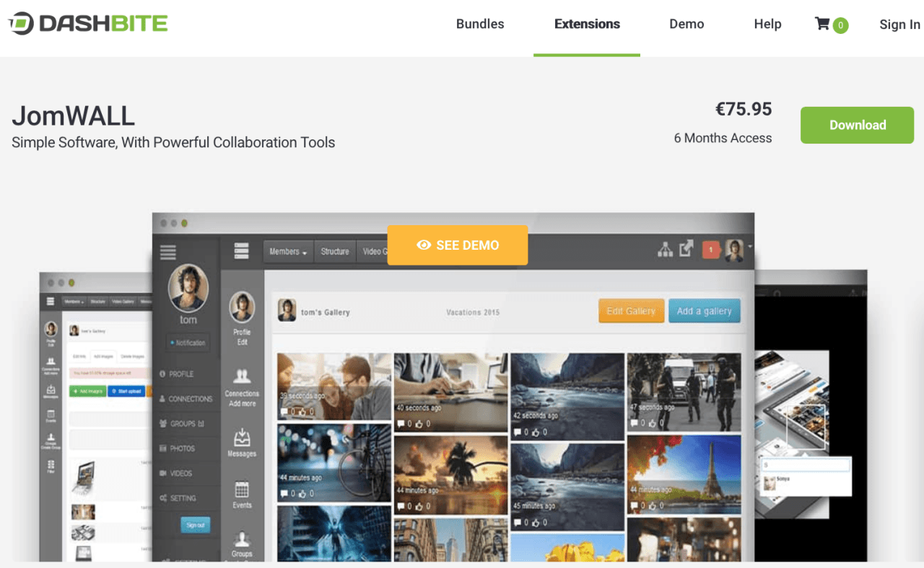Expand the Members dropdown
The width and height of the screenshot is (924, 568).
tap(288, 252)
